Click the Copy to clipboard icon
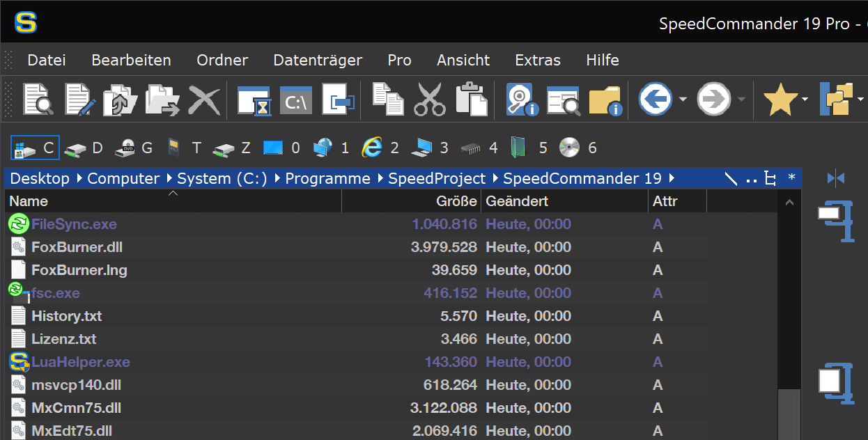This screenshot has height=440, width=868. (x=388, y=100)
